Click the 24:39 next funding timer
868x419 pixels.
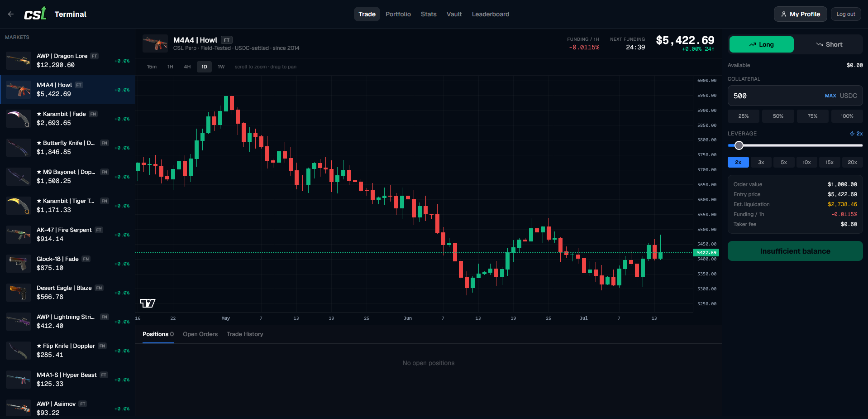point(635,48)
